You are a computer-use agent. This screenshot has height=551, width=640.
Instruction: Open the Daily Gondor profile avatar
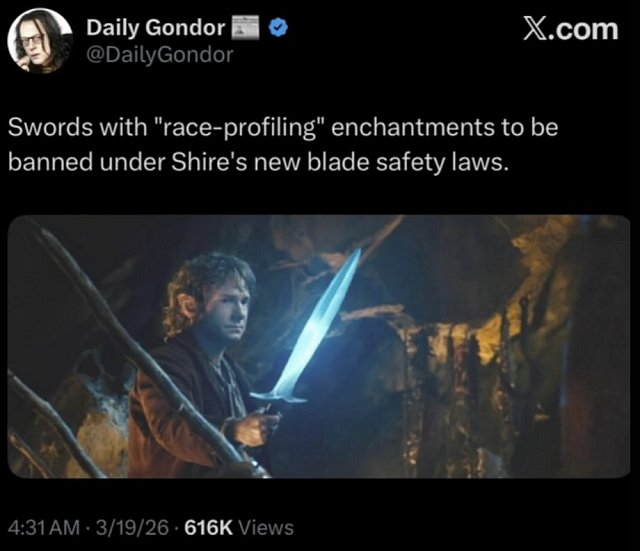[x=40, y=41]
